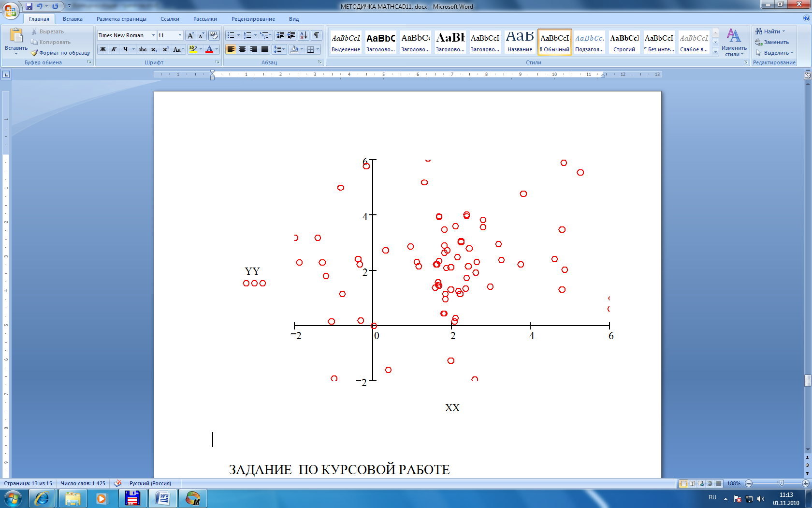The image size is (812, 508).
Task: Click the spelling check status bar icon
Action: (117, 483)
